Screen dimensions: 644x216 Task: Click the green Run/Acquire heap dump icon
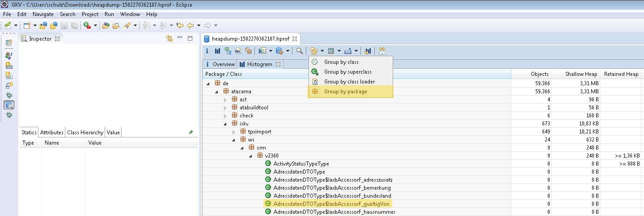tap(87, 25)
